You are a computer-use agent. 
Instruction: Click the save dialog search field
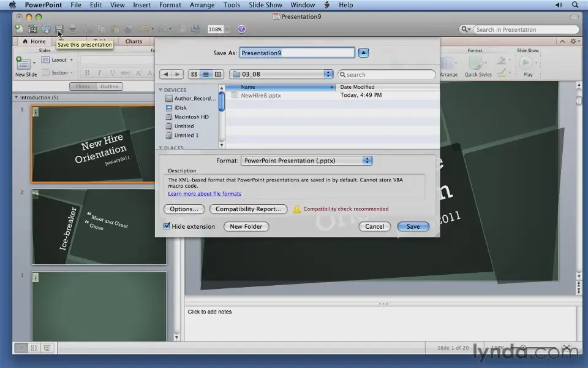[x=386, y=74]
